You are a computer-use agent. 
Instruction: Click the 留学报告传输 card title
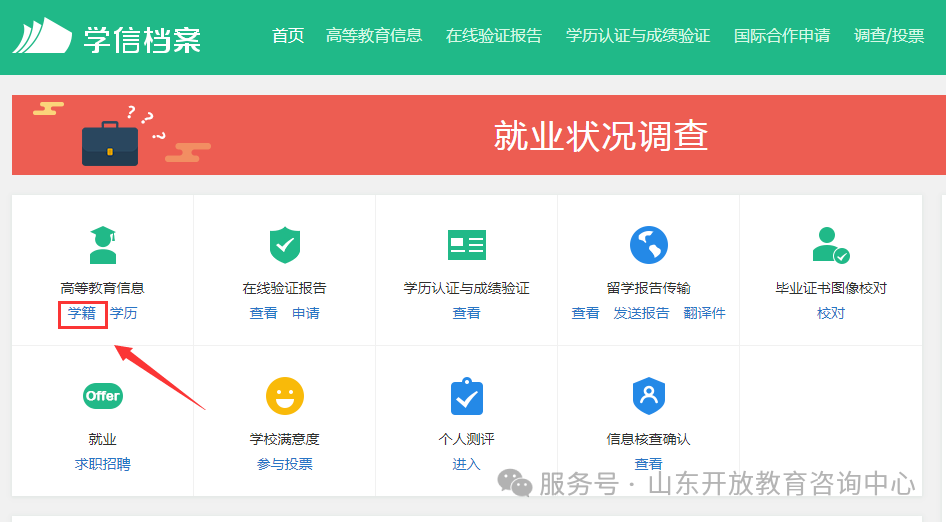[x=649, y=288]
